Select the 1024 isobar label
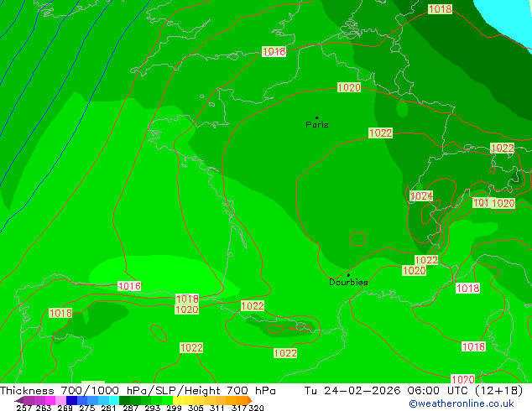 tap(421, 196)
